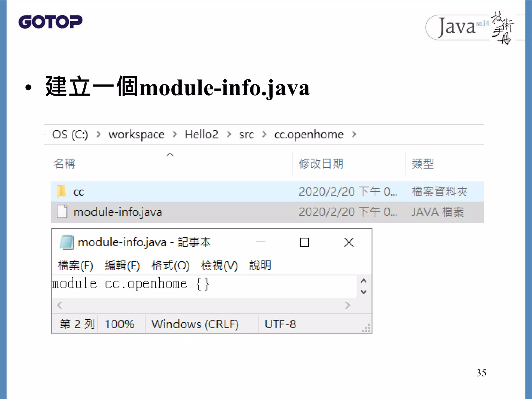532x399 pixels.
Task: Open the 編輯(E) menu in Notepad
Action: [x=122, y=265]
